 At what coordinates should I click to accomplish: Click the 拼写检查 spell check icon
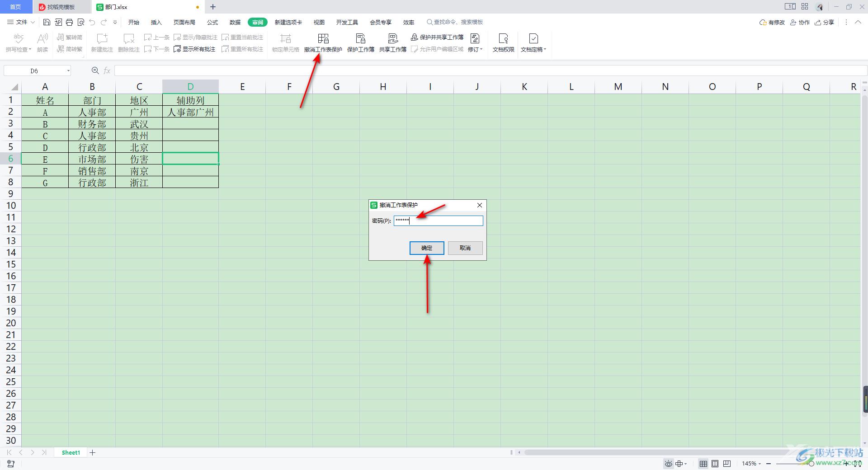click(x=19, y=38)
